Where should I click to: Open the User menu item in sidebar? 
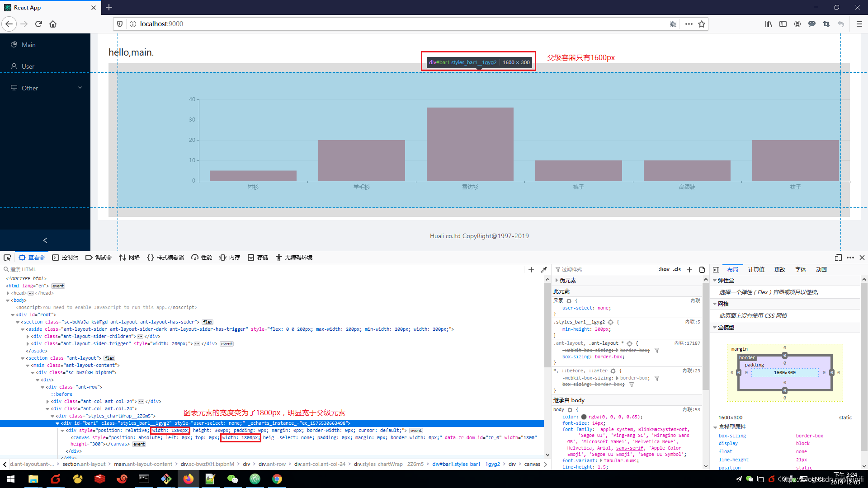45,66
